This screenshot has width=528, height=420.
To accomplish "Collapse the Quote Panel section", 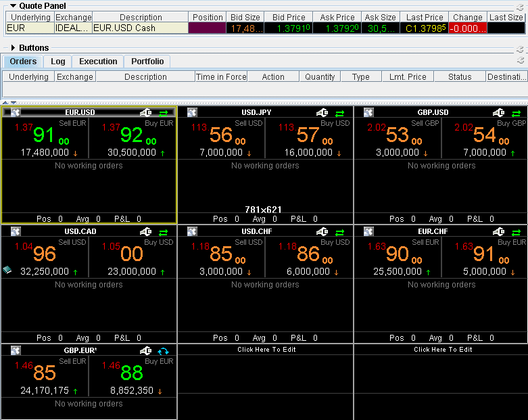I will click(13, 5).
